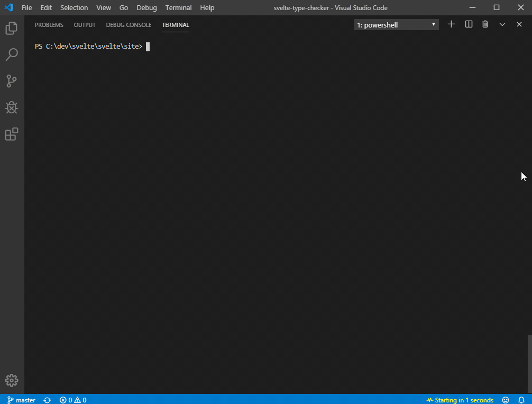Switch to the PROBLEMS tab
This screenshot has height=404, width=532.
pos(49,24)
